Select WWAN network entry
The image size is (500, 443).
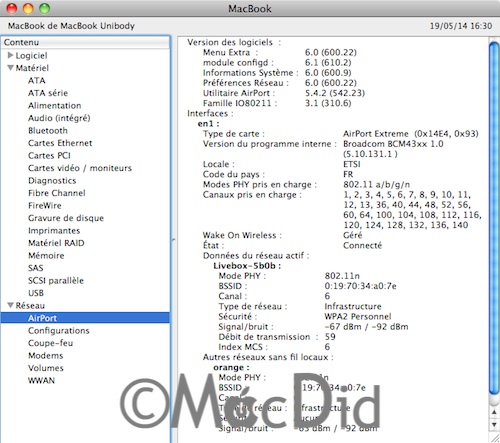[41, 380]
